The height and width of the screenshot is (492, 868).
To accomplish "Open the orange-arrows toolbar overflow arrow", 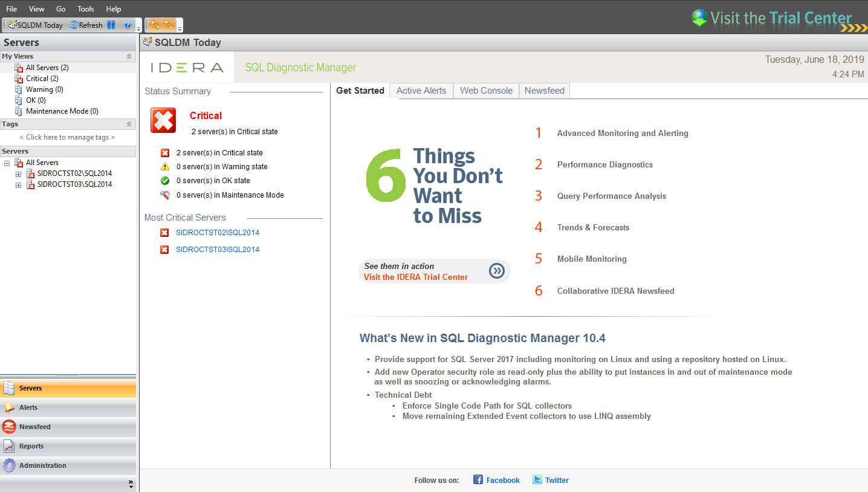I will (x=180, y=27).
